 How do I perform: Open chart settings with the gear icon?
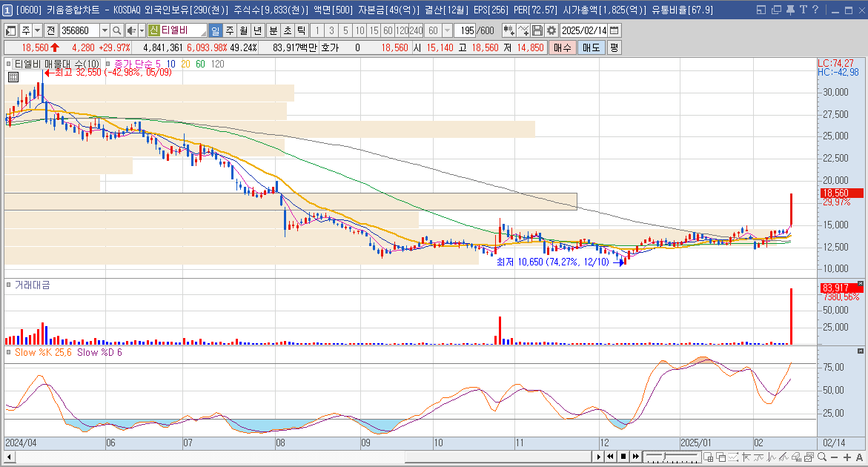coord(551,30)
